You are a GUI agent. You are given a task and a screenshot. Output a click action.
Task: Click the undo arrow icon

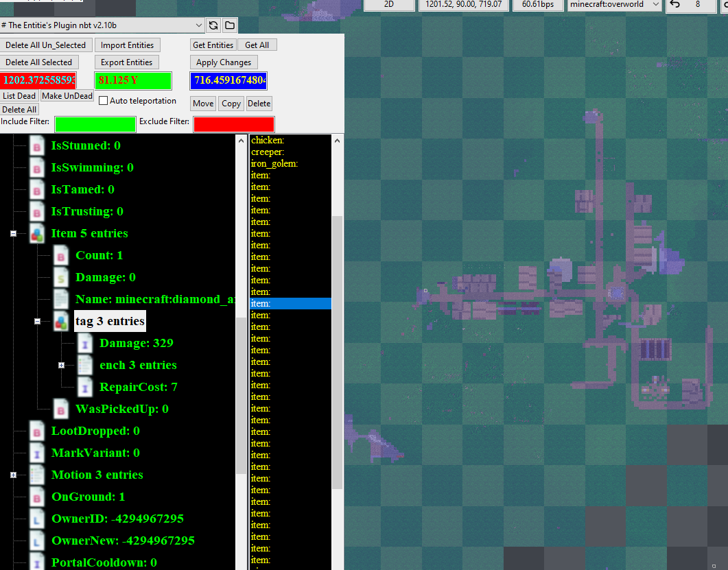pyautogui.click(x=675, y=5)
